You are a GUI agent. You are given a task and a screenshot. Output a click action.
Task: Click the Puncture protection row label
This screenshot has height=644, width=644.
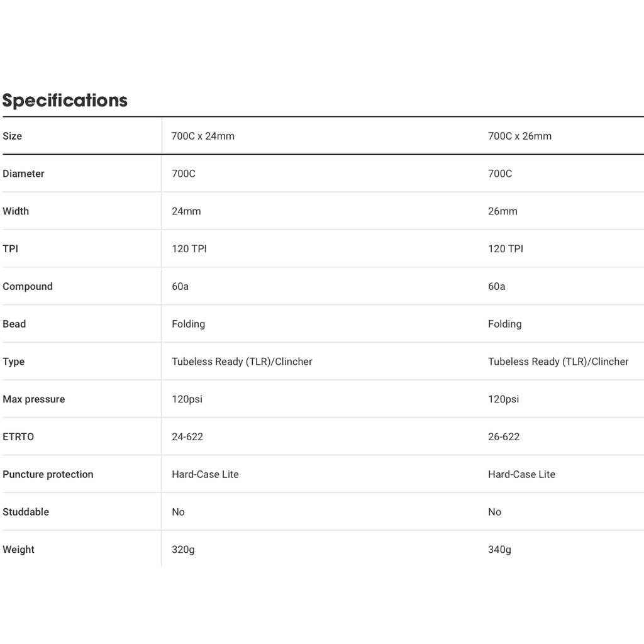click(48, 475)
